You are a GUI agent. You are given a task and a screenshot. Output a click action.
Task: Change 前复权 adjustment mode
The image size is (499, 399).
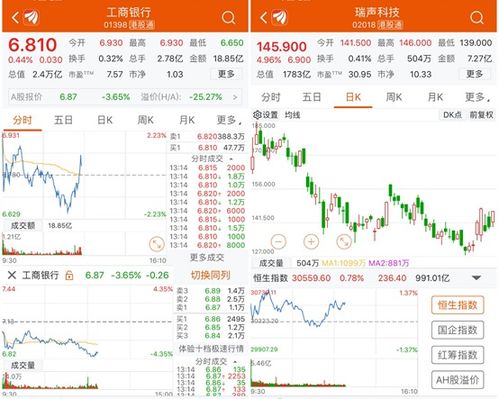pyautogui.click(x=481, y=115)
